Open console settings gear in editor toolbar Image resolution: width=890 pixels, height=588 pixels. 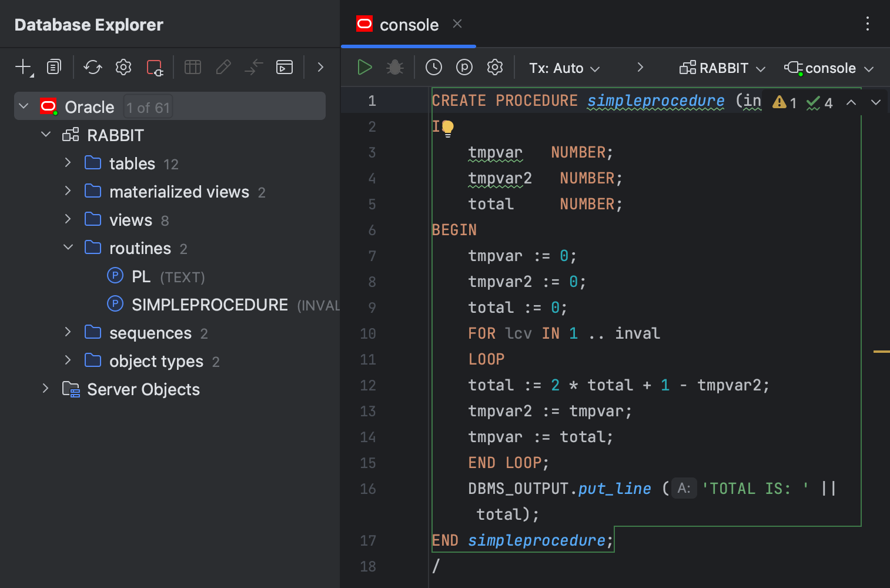pos(494,67)
